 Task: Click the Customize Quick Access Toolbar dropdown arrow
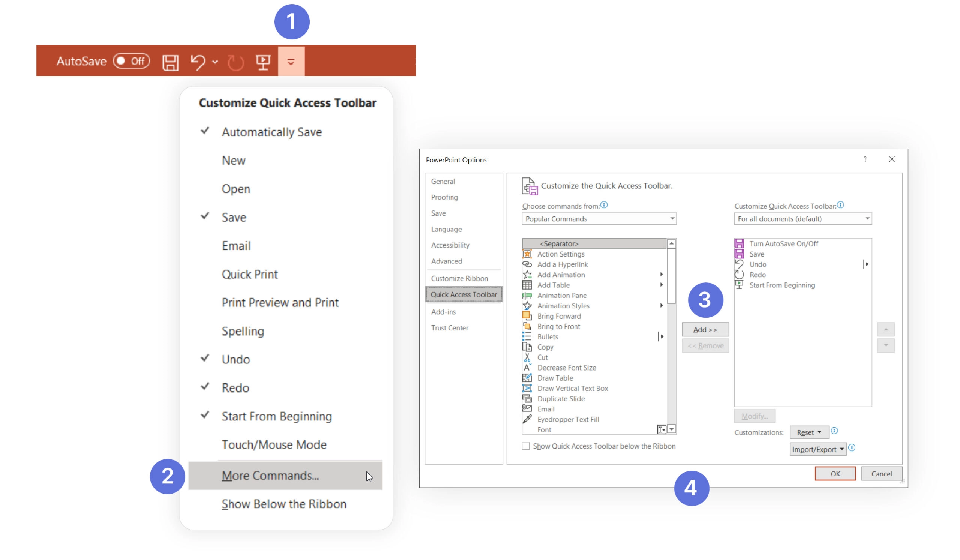(291, 61)
